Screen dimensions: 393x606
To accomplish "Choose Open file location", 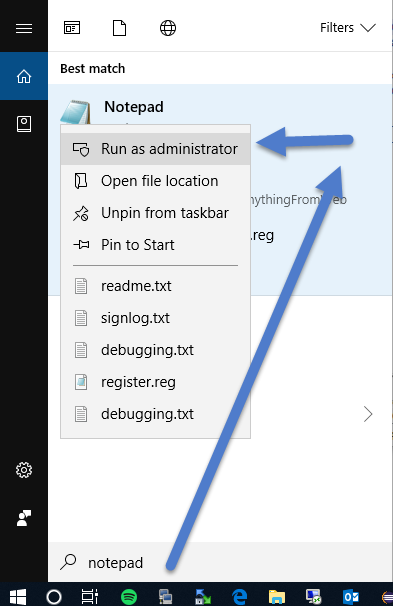I will click(155, 181).
